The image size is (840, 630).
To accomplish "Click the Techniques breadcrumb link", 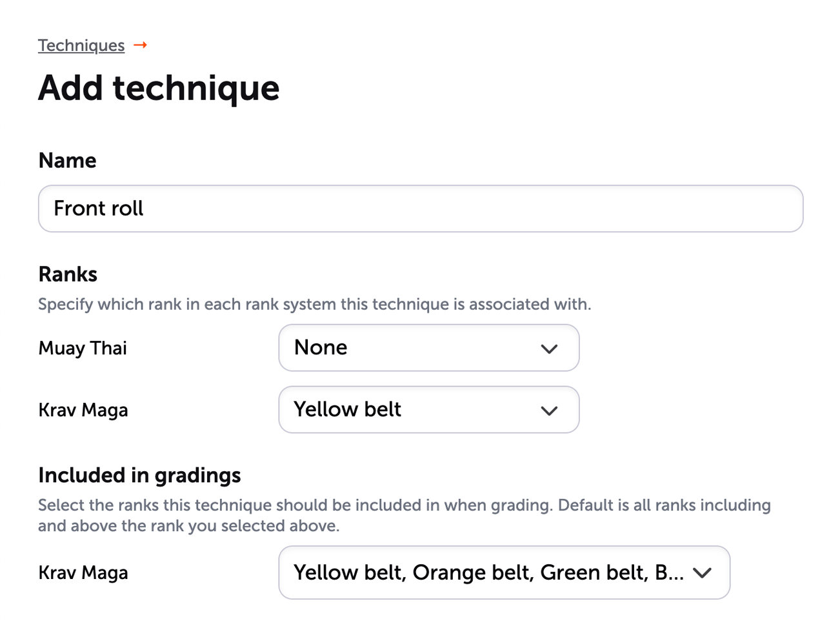I will coord(81,45).
